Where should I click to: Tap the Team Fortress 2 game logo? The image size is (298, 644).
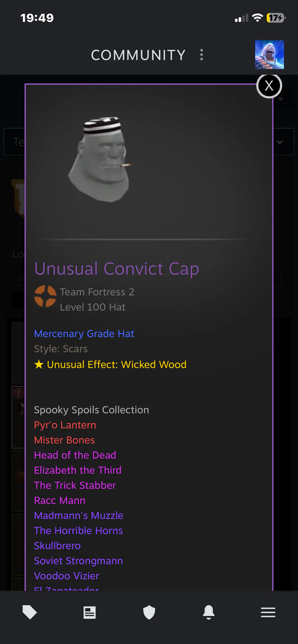(x=45, y=296)
